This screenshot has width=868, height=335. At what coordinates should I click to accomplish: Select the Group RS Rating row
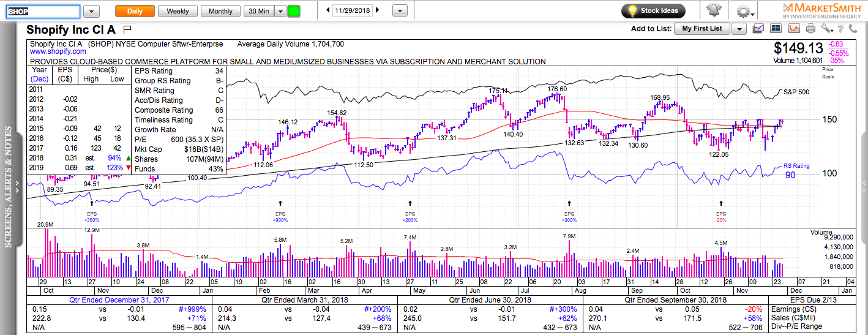pos(180,81)
